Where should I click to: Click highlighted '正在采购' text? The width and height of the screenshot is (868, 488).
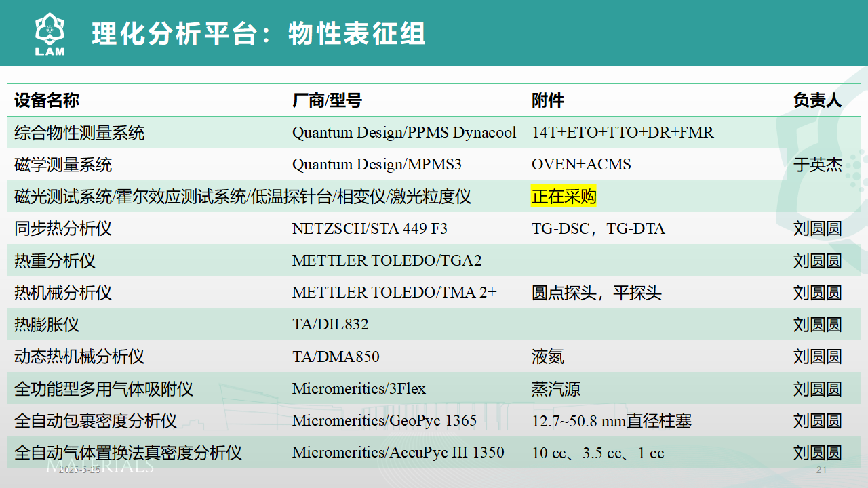(x=564, y=197)
